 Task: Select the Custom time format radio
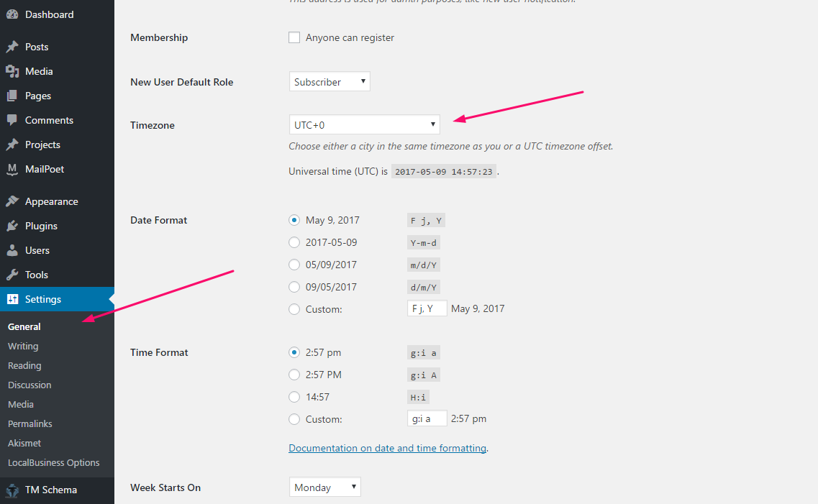(294, 419)
